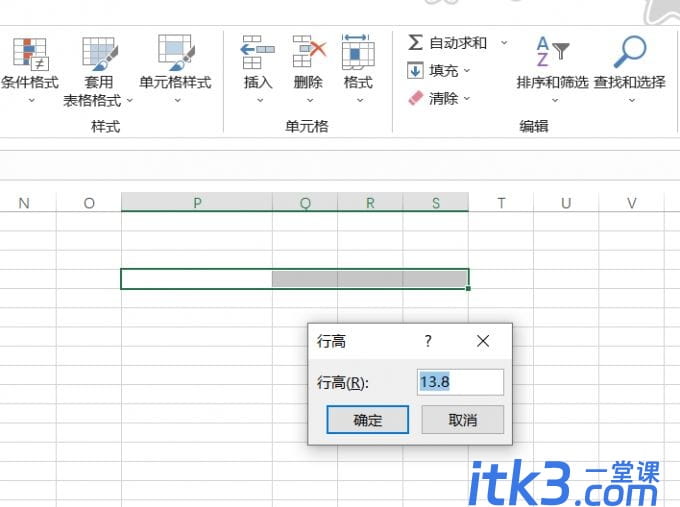This screenshot has width=680, height=507.
Task: Open Cell Styles (单元格样式) icon
Action: pos(176,53)
